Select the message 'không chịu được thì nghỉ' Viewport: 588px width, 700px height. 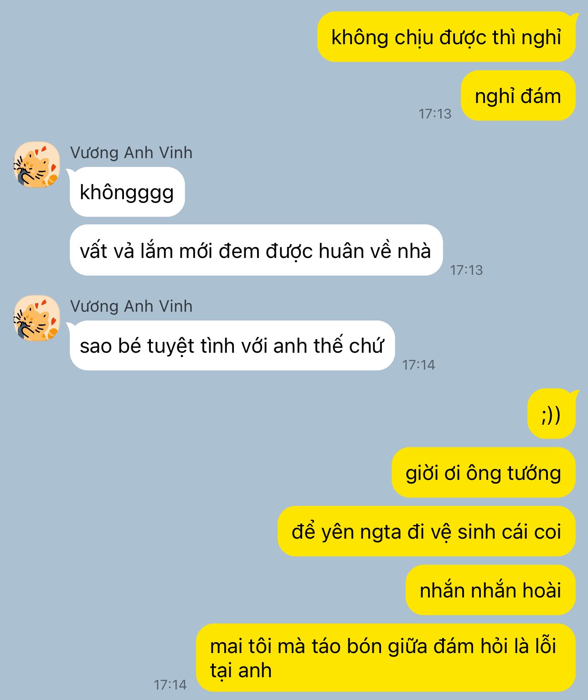(x=446, y=37)
